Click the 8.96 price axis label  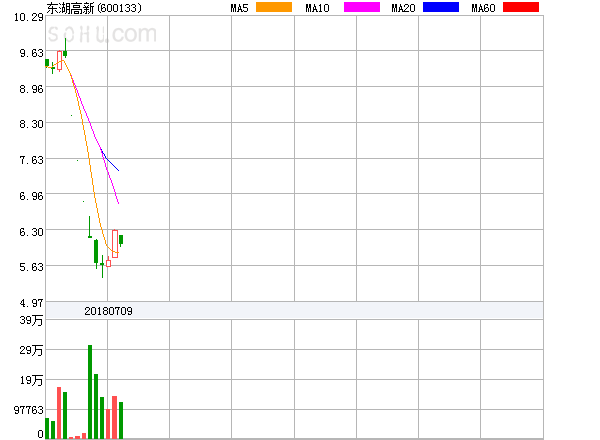(31, 89)
